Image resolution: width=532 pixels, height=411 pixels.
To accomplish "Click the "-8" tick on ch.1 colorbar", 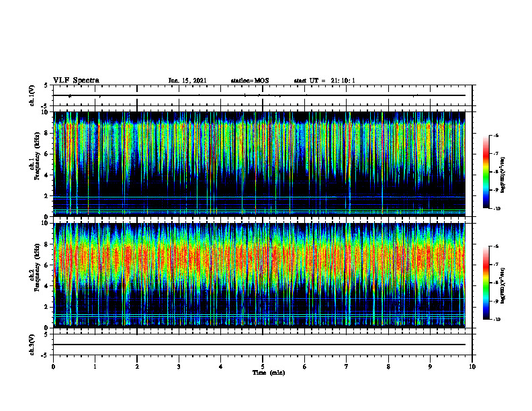I will click(496, 172).
